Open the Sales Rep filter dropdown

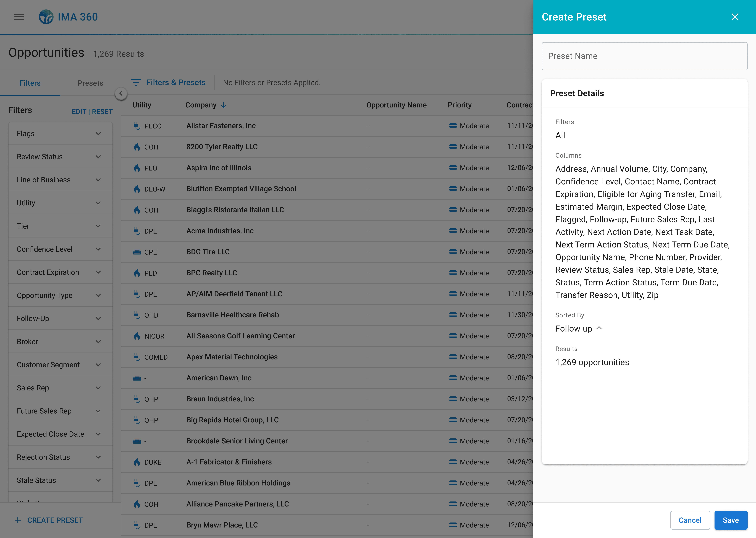click(x=98, y=388)
